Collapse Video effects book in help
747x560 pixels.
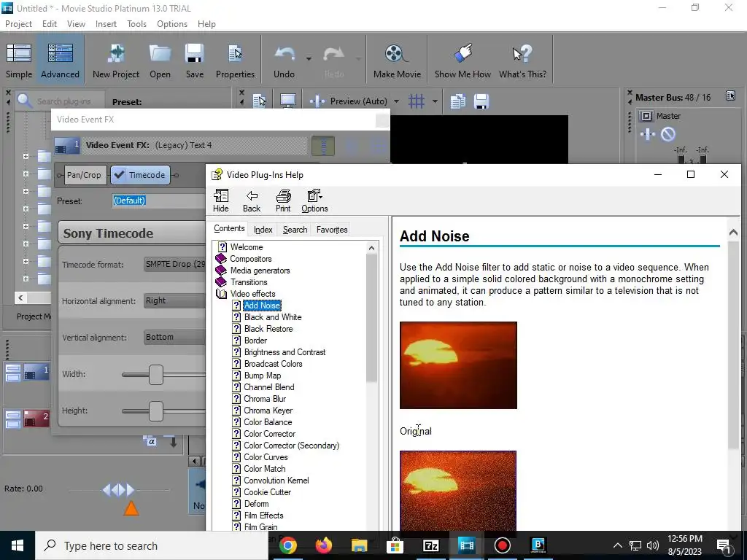[221, 294]
